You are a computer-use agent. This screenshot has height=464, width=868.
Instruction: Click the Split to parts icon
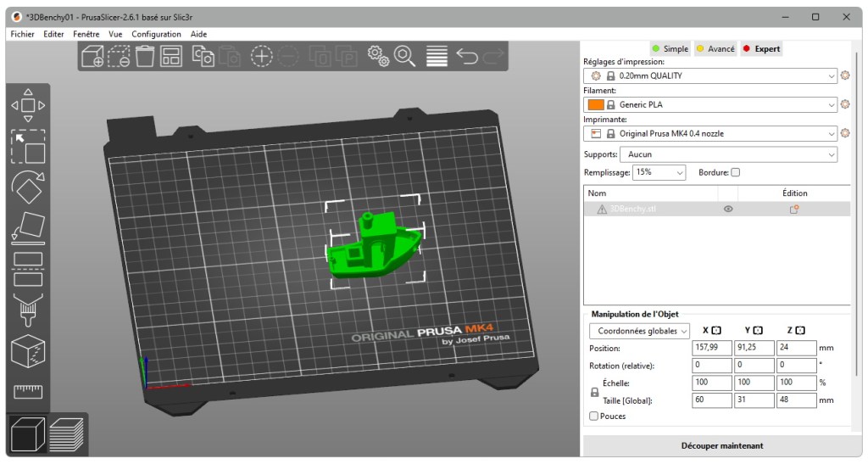point(347,57)
